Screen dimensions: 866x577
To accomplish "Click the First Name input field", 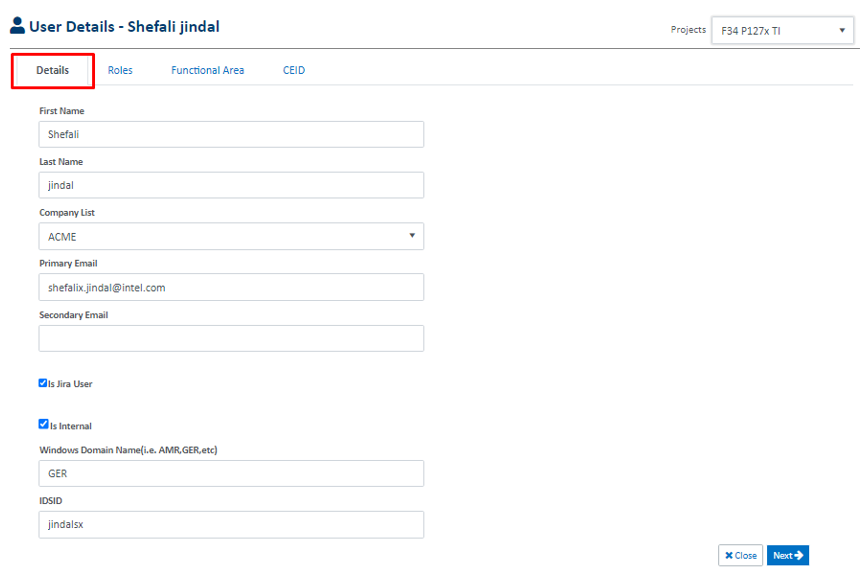I will tap(231, 134).
